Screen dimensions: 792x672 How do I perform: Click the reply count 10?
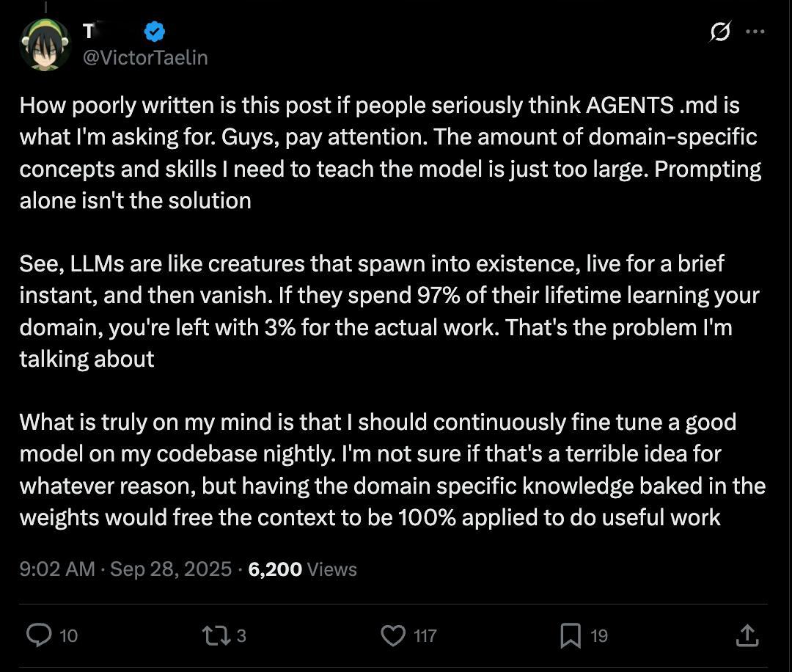click(69, 635)
